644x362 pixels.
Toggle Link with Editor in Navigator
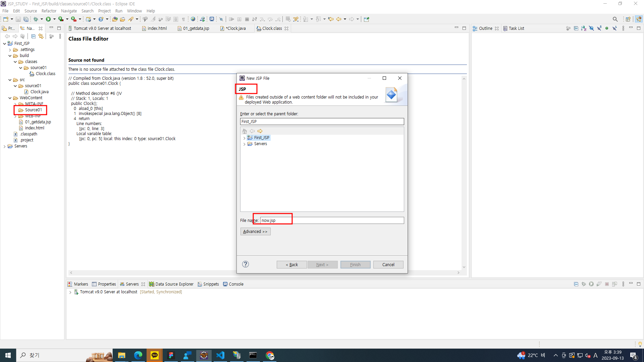[41, 36]
